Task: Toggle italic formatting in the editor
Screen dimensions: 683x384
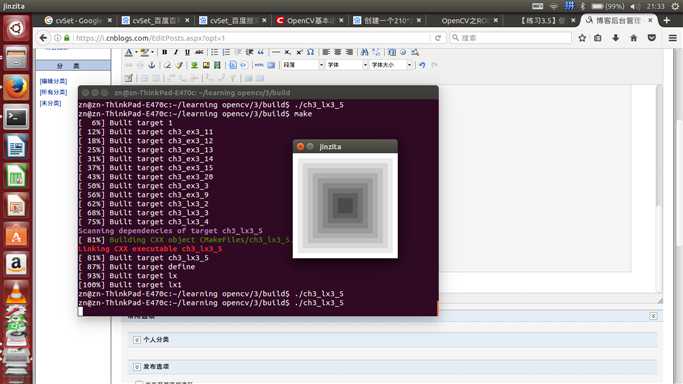Action: click(x=176, y=52)
